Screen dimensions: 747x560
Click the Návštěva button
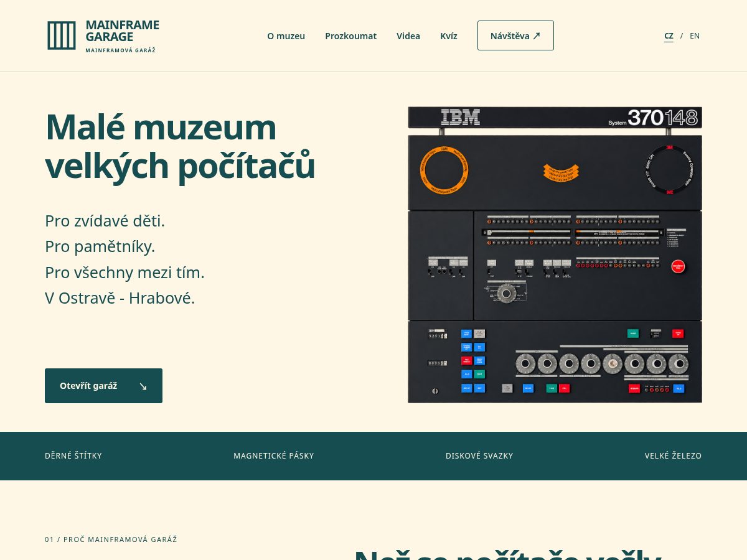pos(515,35)
